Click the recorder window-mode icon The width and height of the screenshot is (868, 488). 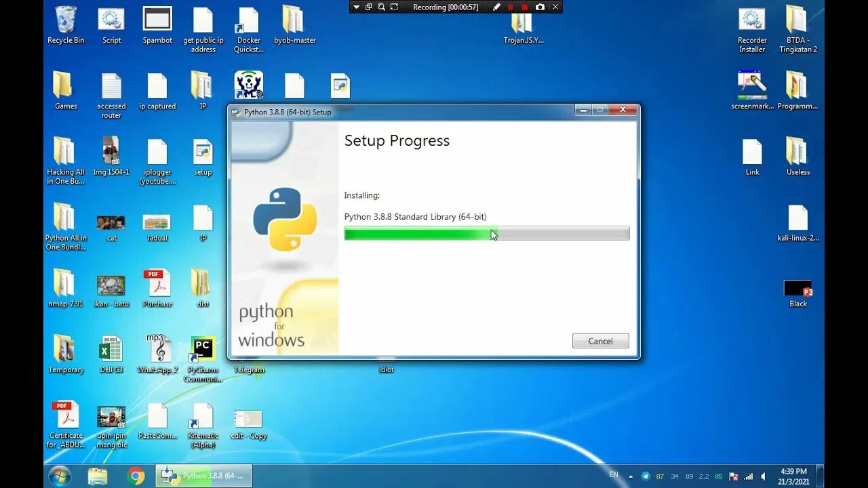click(x=369, y=7)
